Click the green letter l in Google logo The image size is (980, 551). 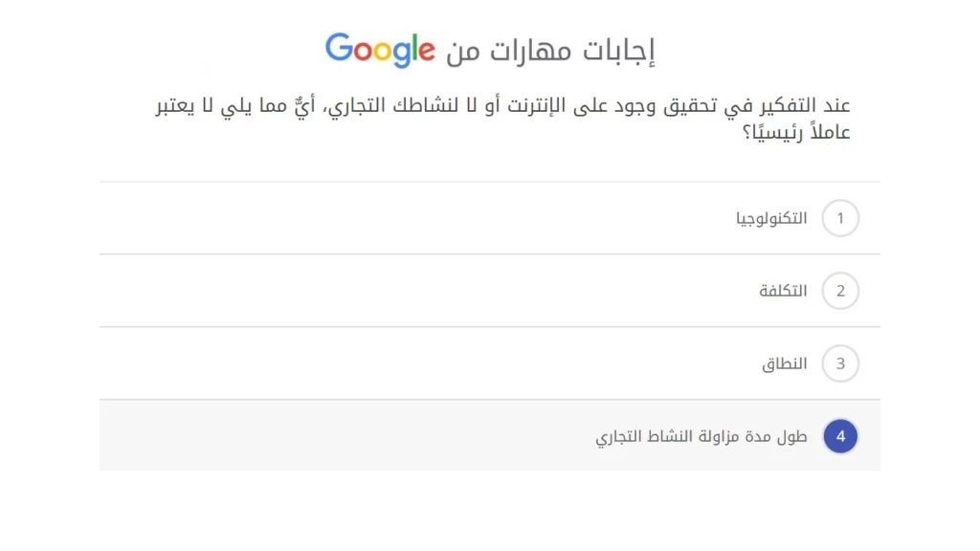(414, 46)
